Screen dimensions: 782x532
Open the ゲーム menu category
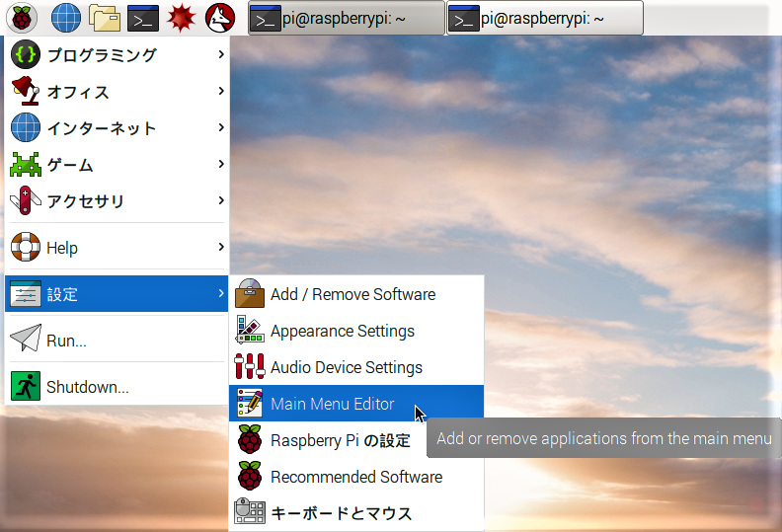(117, 164)
